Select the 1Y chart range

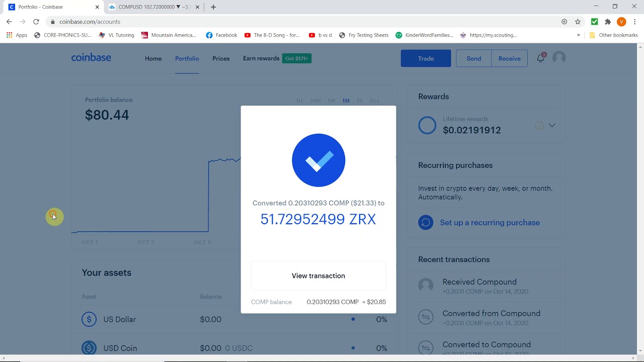coord(360,101)
